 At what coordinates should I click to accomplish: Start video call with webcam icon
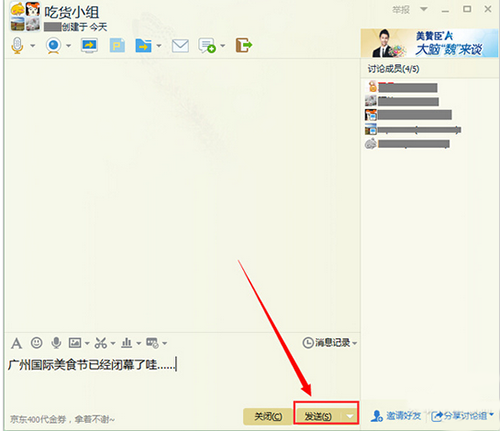pyautogui.click(x=54, y=45)
